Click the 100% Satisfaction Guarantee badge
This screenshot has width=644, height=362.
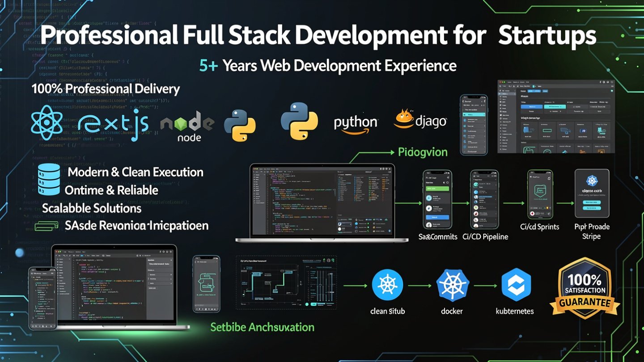(585, 289)
